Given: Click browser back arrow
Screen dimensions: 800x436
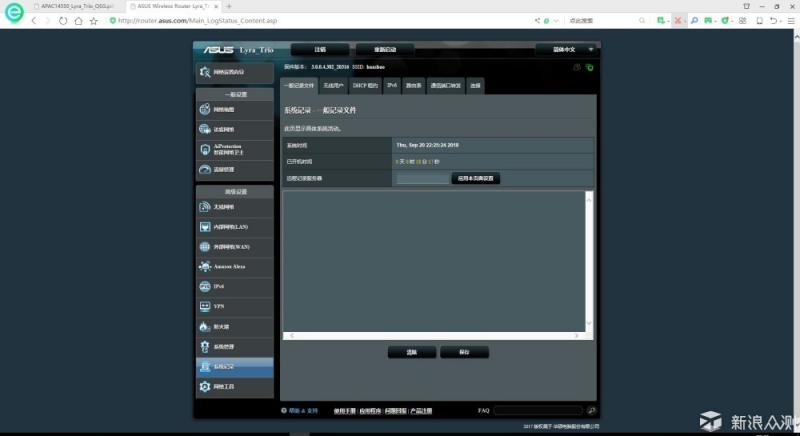Looking at the screenshot, I should coord(34,21).
